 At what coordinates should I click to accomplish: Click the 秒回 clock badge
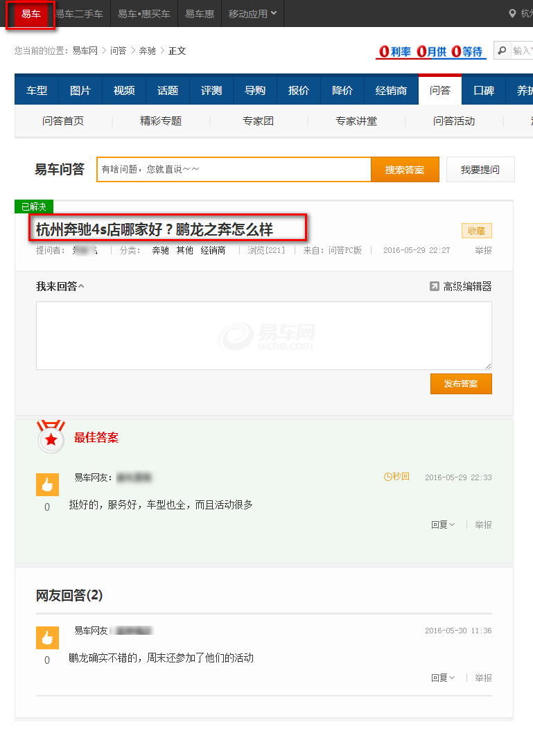point(396,476)
